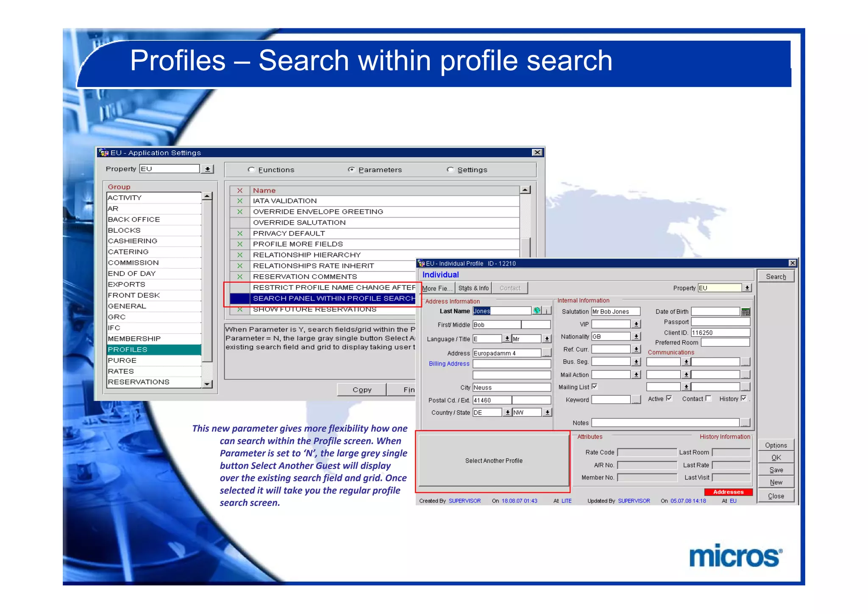Open the More Fields tab
Image resolution: width=868 pixels, height=614 pixels.
tap(437, 288)
